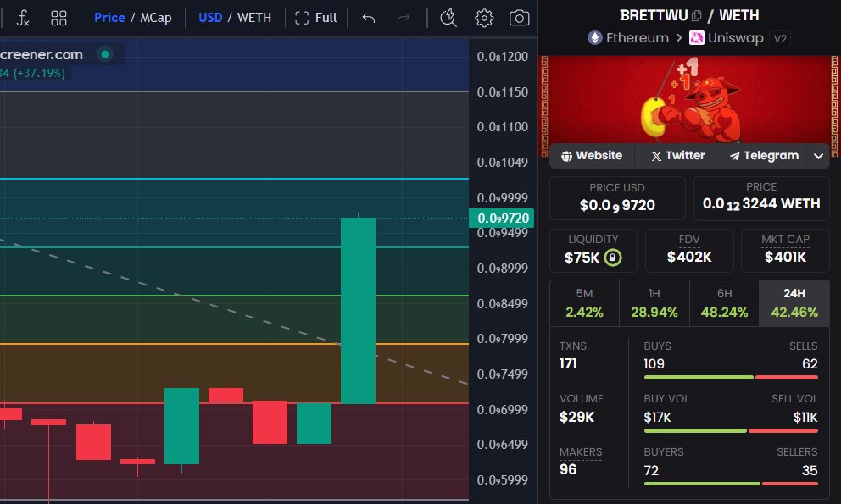Select USD as chart currency
This screenshot has height=504, width=841.
point(210,18)
